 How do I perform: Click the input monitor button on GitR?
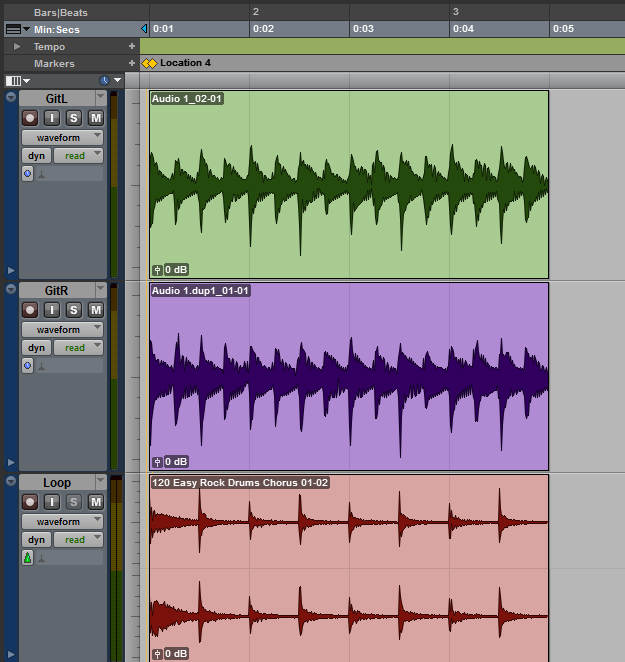[x=52, y=310]
